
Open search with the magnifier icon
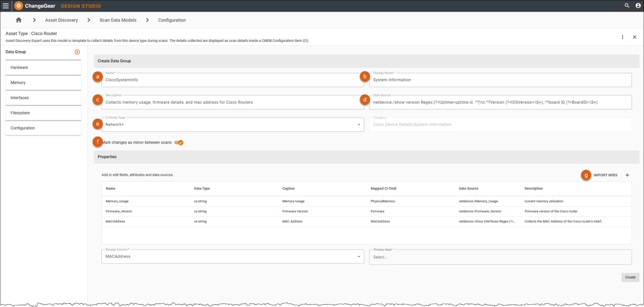coord(627,6)
